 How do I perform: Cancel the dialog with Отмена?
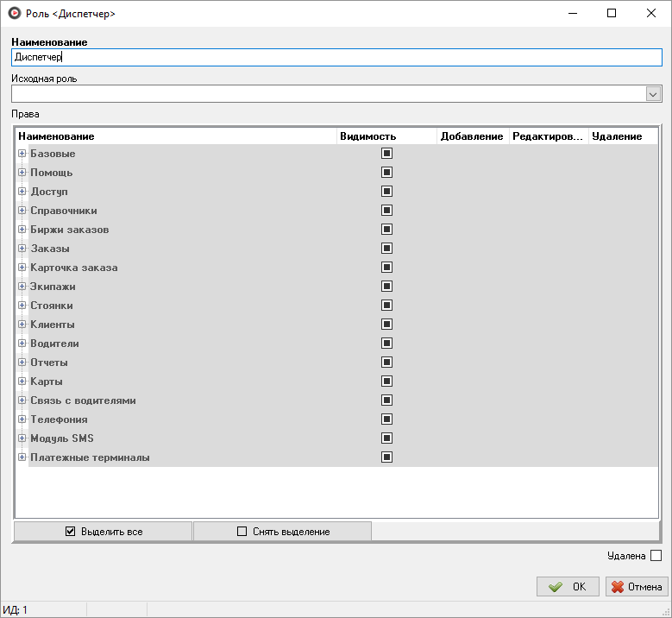(x=637, y=587)
